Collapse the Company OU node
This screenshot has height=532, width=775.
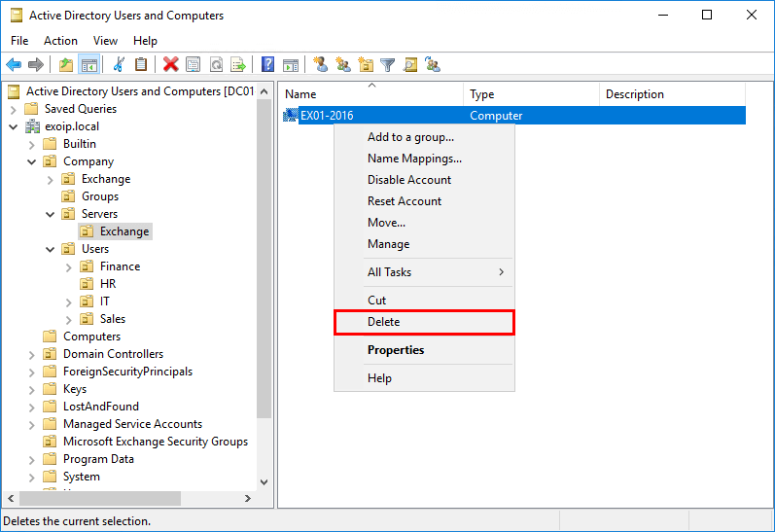click(32, 161)
